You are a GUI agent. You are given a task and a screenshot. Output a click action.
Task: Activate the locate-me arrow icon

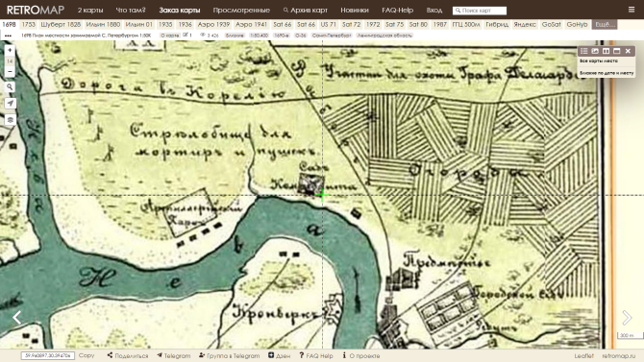[x=10, y=103]
